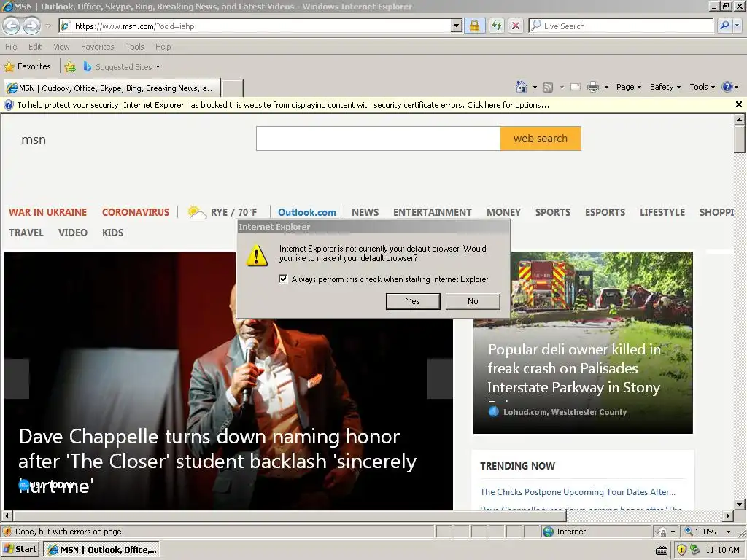747x560 pixels.
Task: Show previous slide in headline carousel
Action: (x=17, y=378)
